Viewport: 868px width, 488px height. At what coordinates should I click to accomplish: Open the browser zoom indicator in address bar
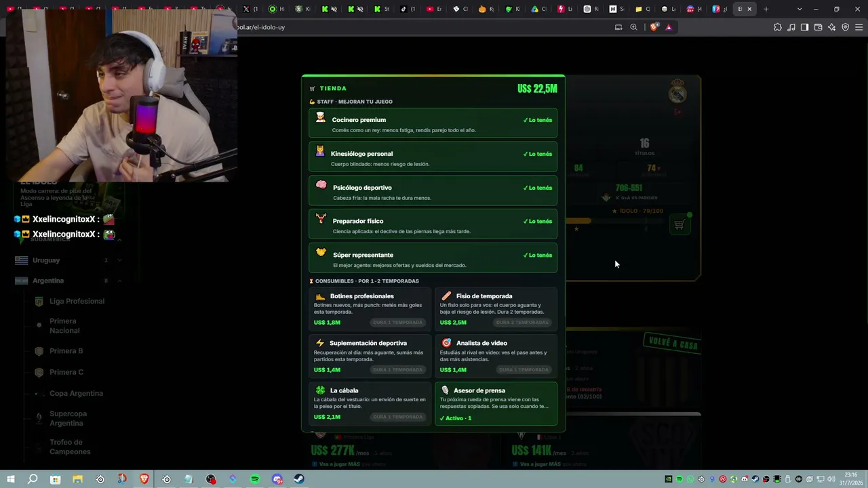point(633,27)
